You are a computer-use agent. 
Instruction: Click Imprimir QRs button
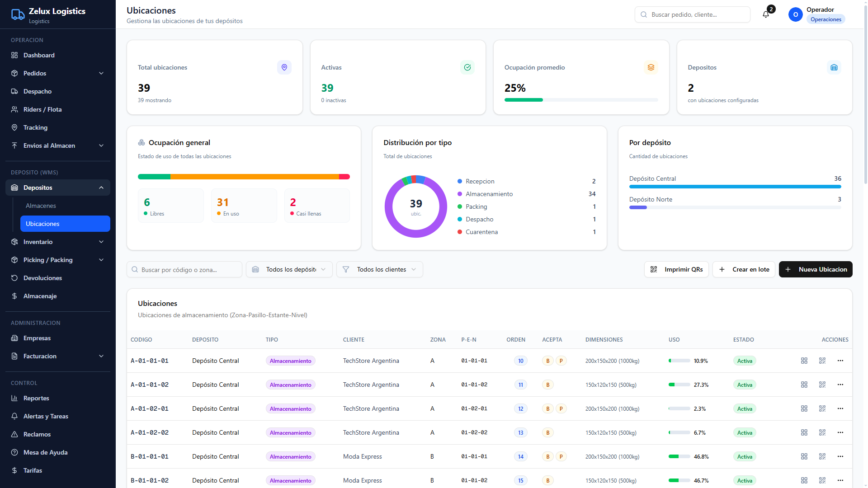[x=676, y=269]
